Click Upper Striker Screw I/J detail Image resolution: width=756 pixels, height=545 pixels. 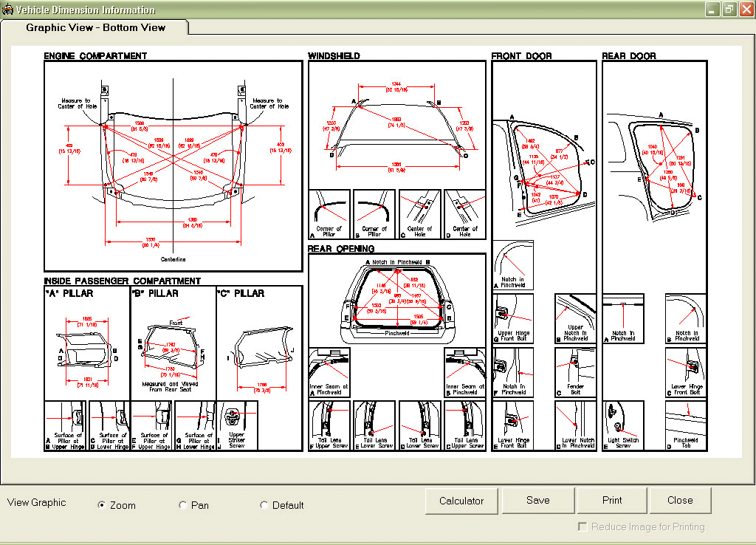point(237,425)
